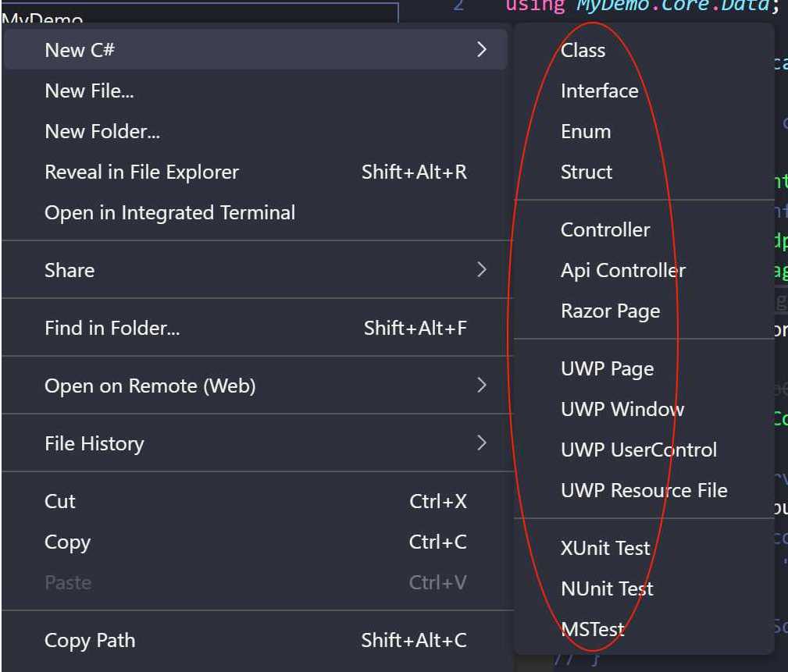Viewport: 788px width, 672px height.
Task: Add a new Razor Page
Action: click(x=610, y=311)
